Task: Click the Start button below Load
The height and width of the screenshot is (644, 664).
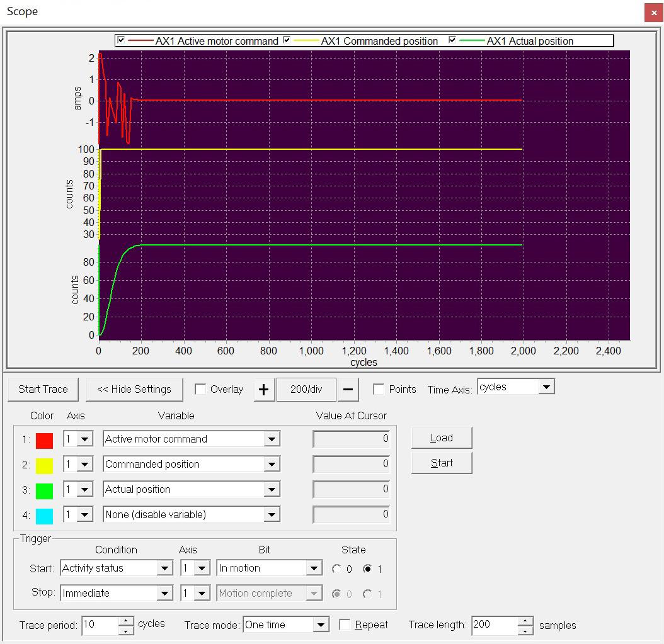Action: [442, 463]
